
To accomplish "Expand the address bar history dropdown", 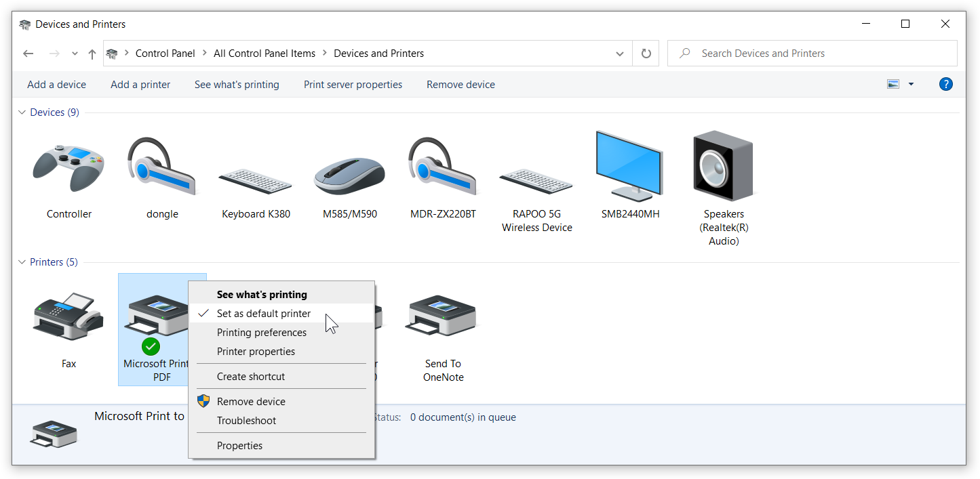I will coord(619,54).
